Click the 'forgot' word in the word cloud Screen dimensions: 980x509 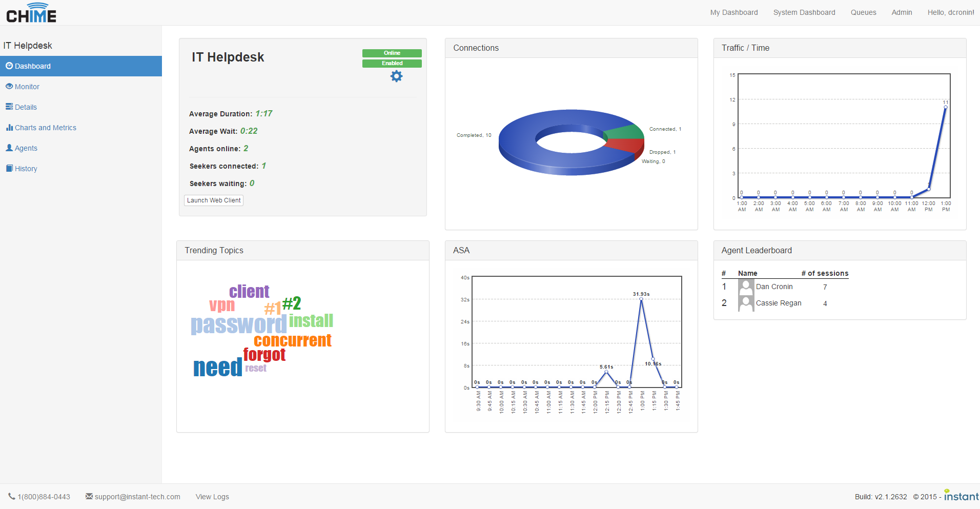(x=264, y=355)
